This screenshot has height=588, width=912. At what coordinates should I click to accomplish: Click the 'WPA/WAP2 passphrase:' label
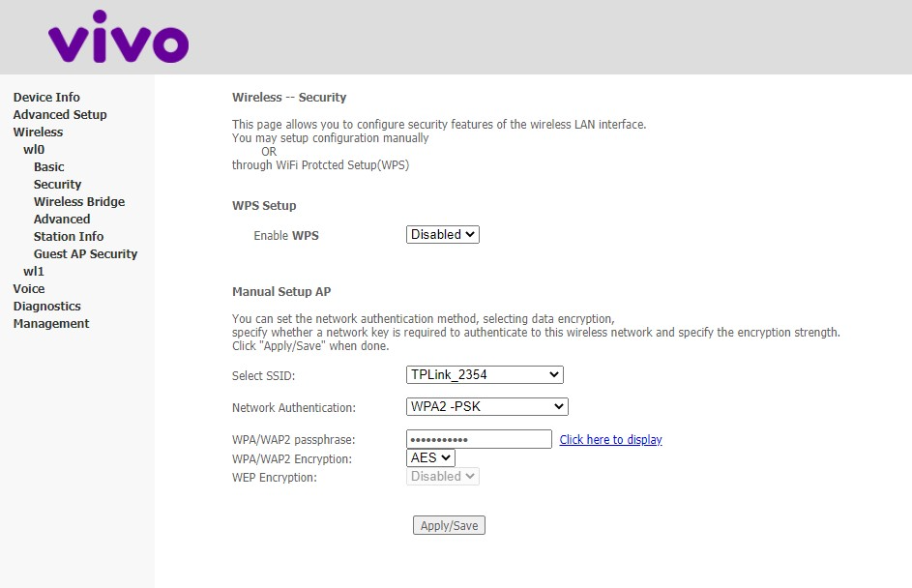coord(294,440)
